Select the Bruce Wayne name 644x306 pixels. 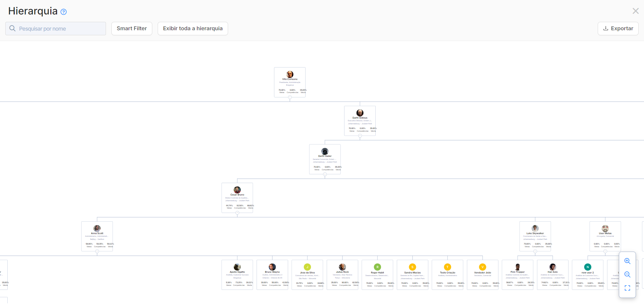tap(272, 272)
